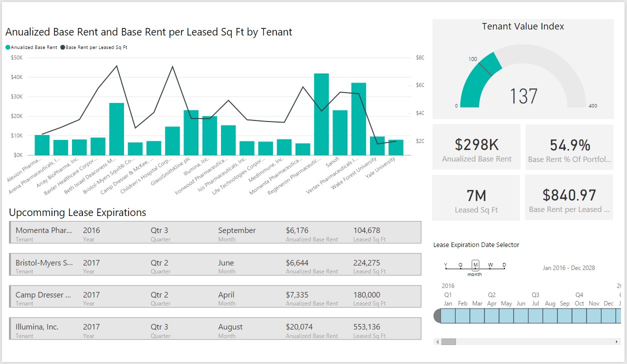Set timeline granularity to Quarter (Q)

460,265
